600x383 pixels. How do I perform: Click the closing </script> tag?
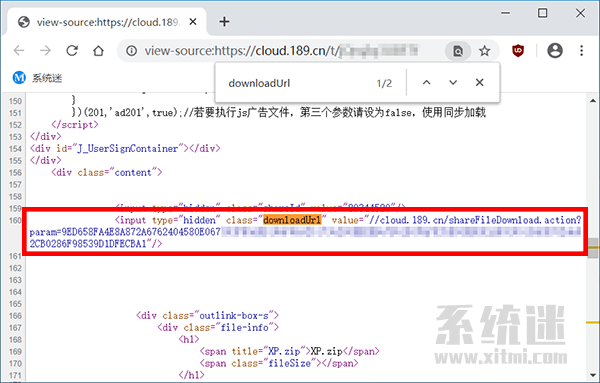pos(75,125)
